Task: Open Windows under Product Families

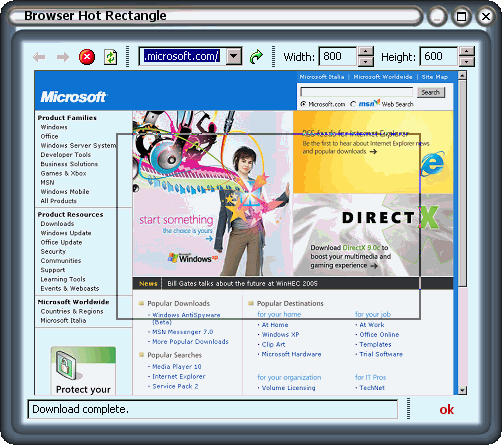Action: (x=54, y=127)
